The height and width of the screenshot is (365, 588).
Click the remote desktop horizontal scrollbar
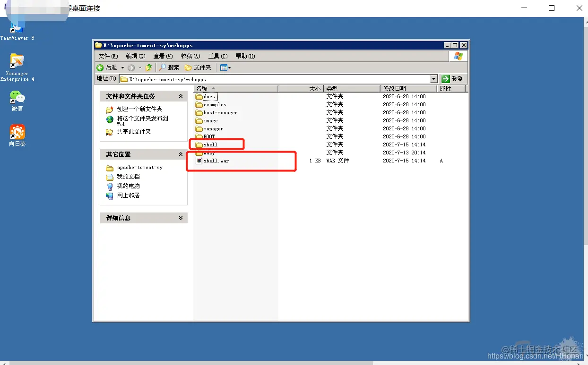tap(191, 363)
